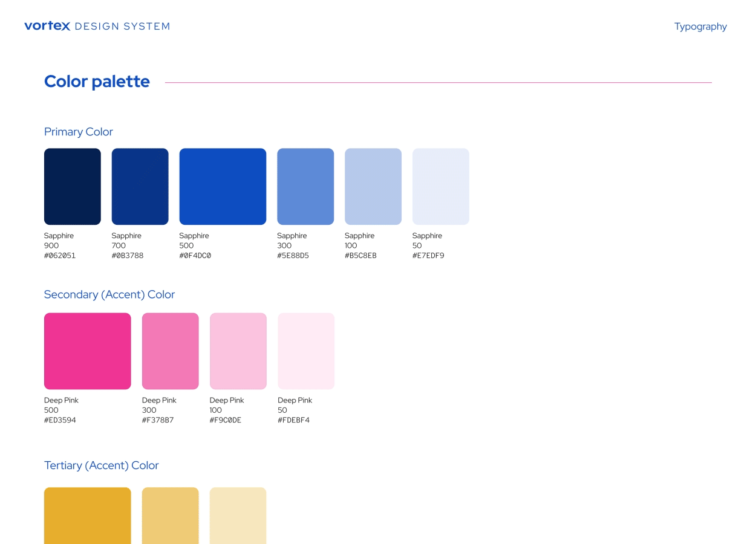Viewport: 756px width, 544px height.
Task: Select the Deep Pink 500 swatch
Action: 88,351
